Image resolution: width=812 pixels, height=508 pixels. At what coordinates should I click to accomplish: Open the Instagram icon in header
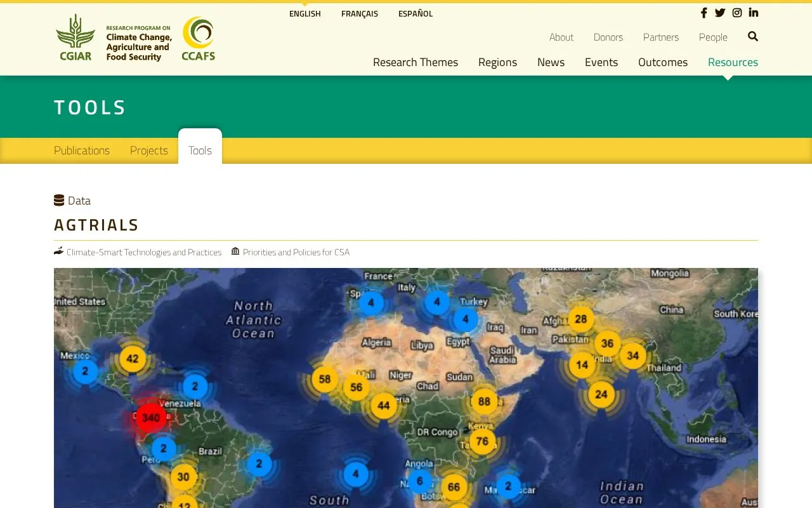tap(737, 13)
